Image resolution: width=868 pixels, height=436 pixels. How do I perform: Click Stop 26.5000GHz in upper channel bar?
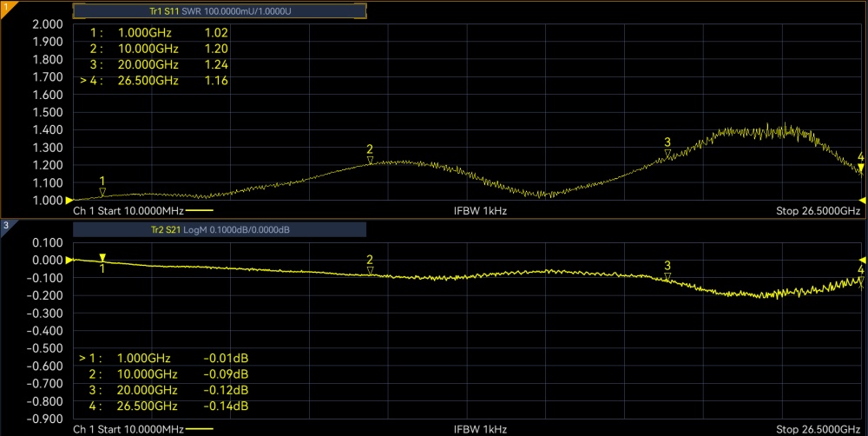819,211
